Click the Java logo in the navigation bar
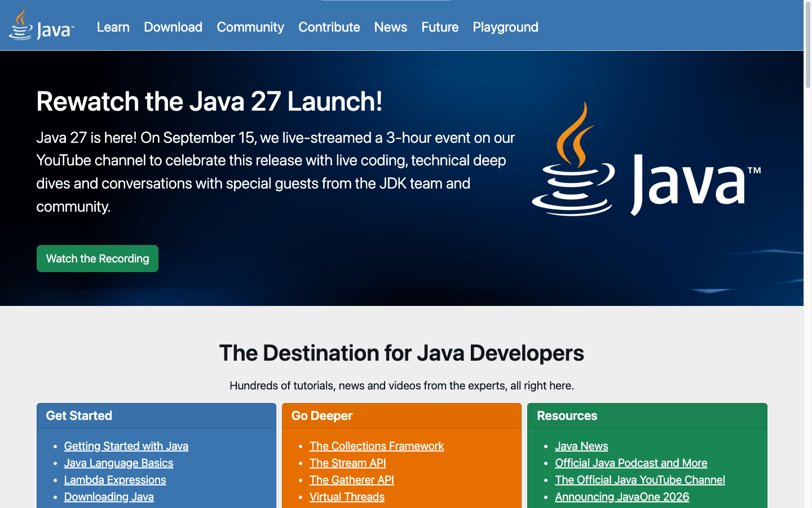This screenshot has width=812, height=508. click(41, 25)
